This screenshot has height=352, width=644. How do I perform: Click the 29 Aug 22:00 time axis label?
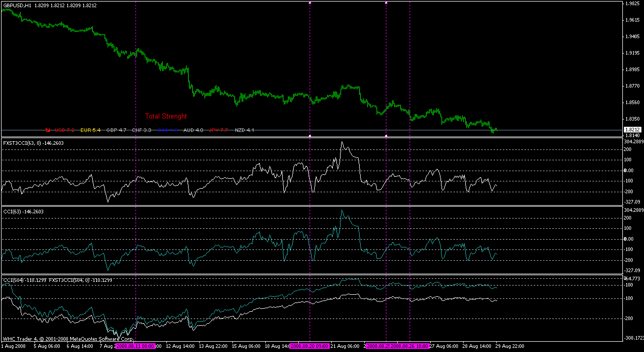tap(510, 346)
